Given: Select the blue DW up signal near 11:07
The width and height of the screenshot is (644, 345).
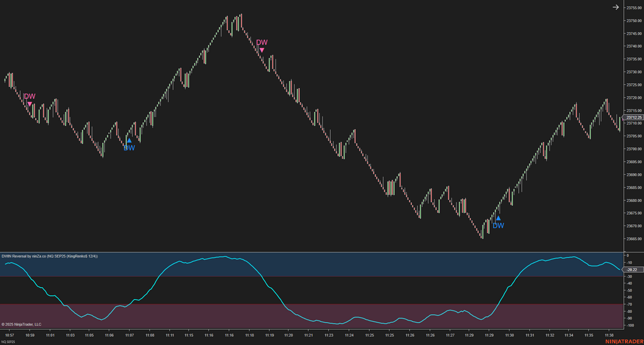Looking at the screenshot, I should (x=129, y=145).
